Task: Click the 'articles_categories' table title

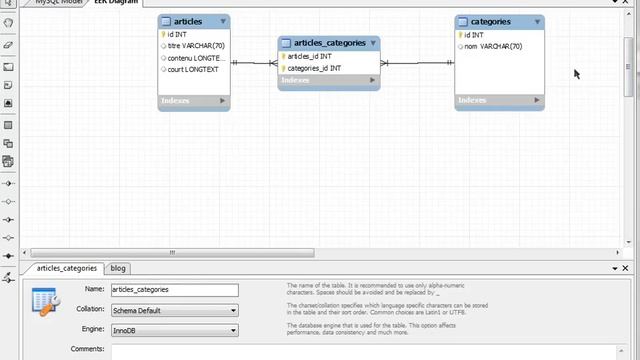Action: click(330, 43)
